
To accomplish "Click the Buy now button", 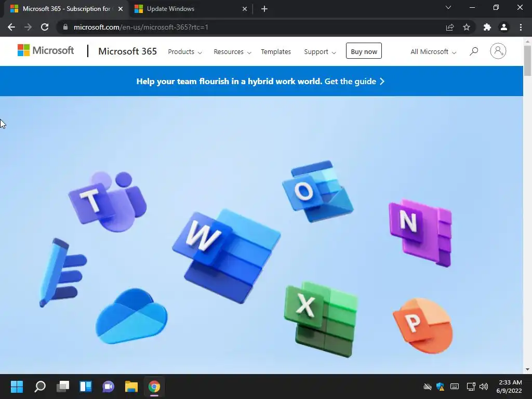I will coord(364,51).
